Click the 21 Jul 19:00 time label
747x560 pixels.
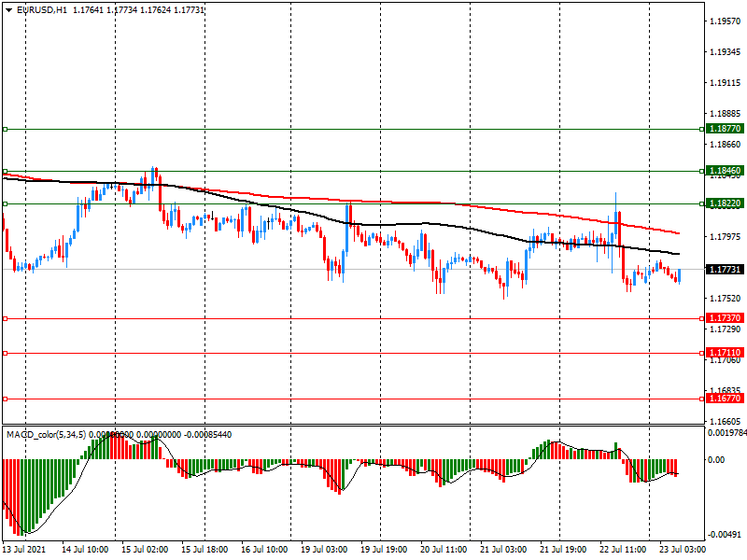[563, 550]
